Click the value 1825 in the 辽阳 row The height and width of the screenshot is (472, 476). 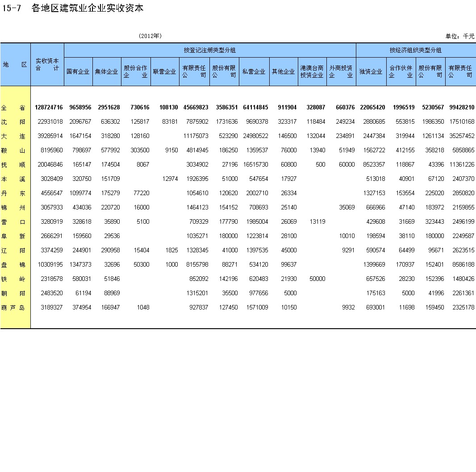[171, 250]
